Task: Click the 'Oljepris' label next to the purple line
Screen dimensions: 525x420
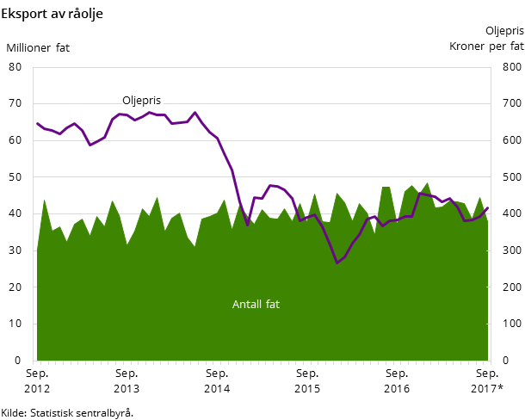Action: pos(141,100)
